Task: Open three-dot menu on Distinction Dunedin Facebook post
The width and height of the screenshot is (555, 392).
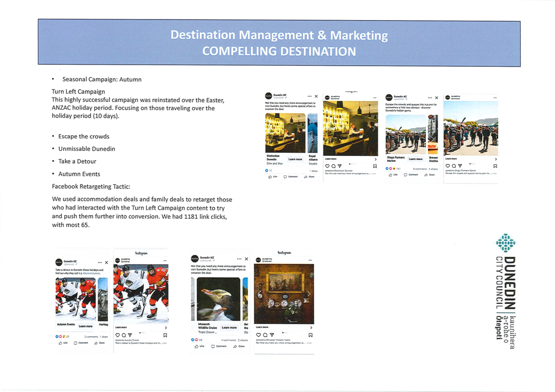Action: (x=309, y=96)
